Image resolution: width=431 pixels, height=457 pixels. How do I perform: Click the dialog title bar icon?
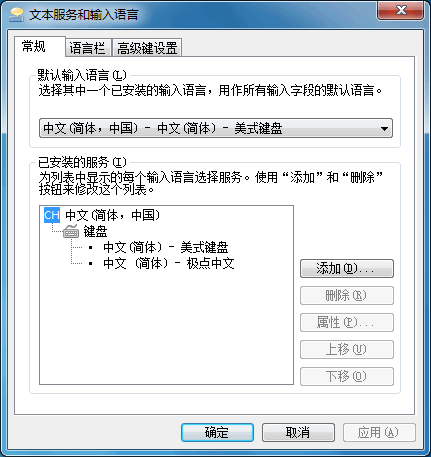coord(17,15)
